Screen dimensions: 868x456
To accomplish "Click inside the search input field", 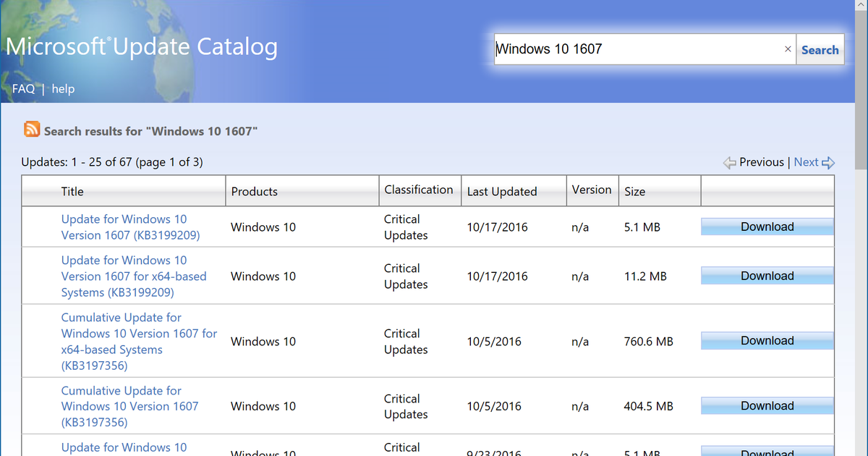I will (637, 48).
